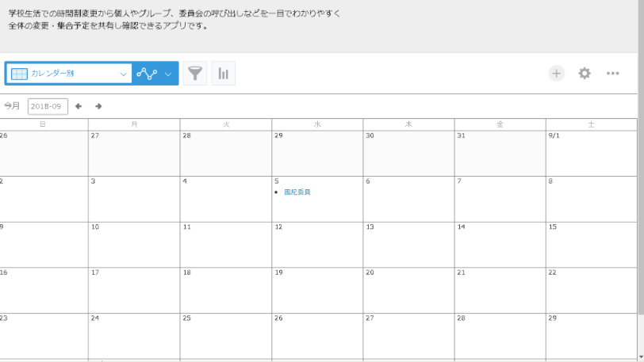This screenshot has height=362, width=644.
Task: Select the date cell 3
Action: point(134,200)
